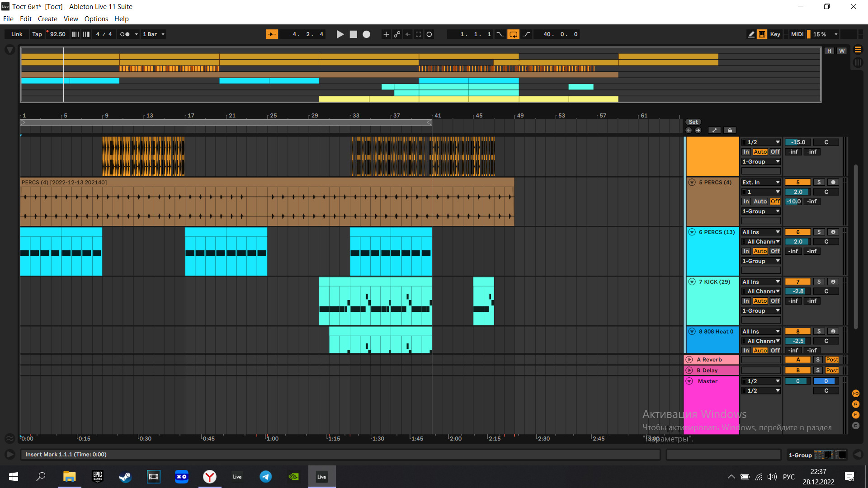Jump to Previous Locator arrow
The height and width of the screenshot is (488, 868).
[x=689, y=131]
